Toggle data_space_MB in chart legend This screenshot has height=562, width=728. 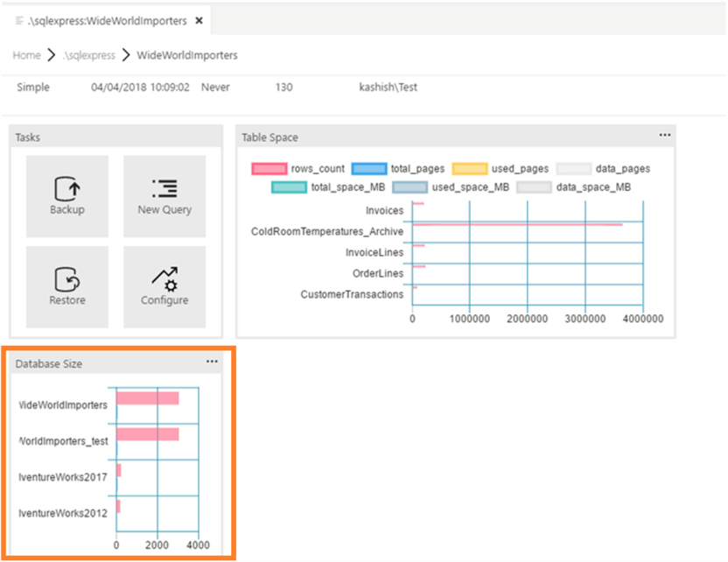tap(534, 186)
